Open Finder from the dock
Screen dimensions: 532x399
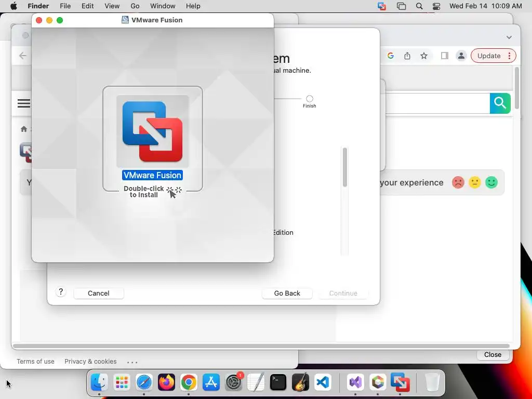(x=99, y=382)
